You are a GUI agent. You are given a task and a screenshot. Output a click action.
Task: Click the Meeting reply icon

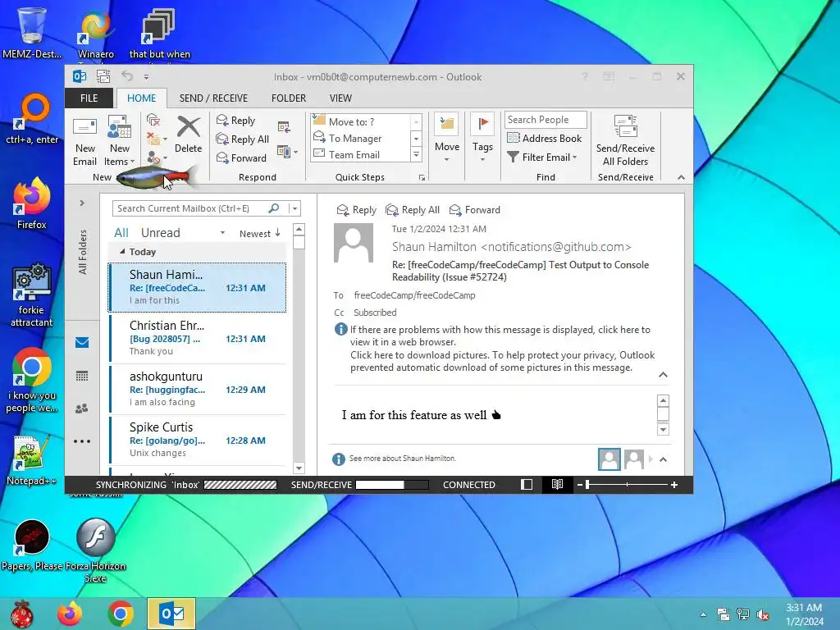click(x=284, y=127)
